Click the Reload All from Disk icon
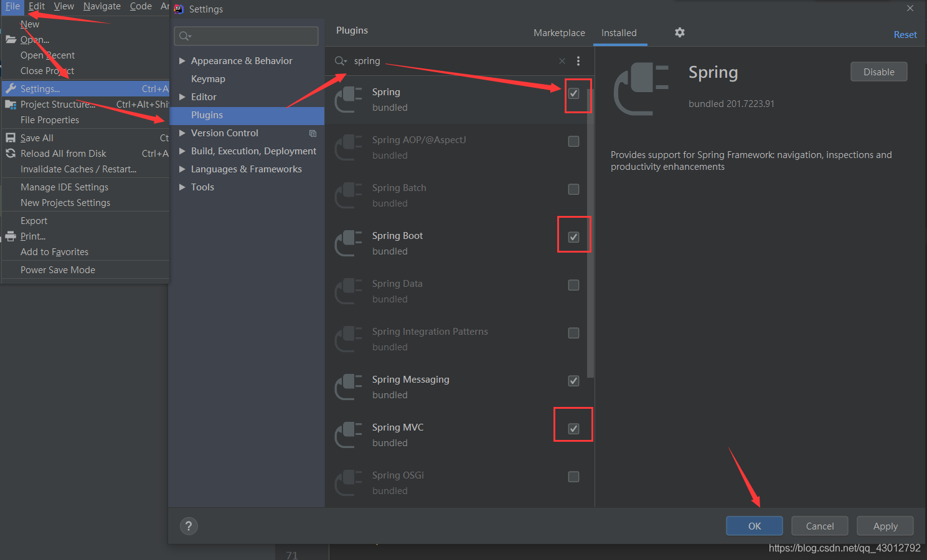927x560 pixels. [x=11, y=153]
